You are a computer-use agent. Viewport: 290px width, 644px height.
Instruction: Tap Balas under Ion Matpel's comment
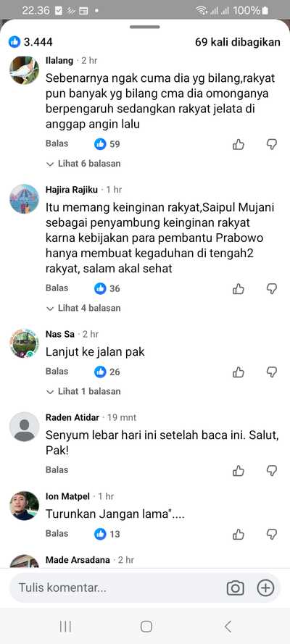pos(57,533)
